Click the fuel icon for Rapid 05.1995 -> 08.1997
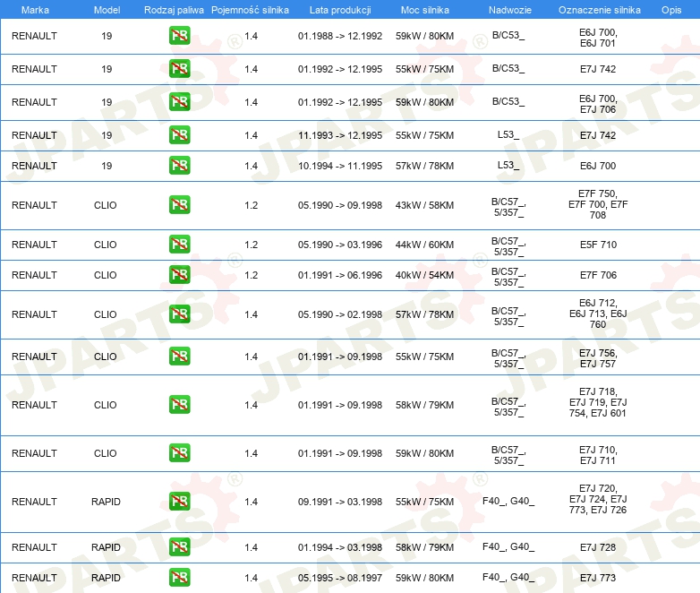Screen dimensions: 700x593 point(179,578)
